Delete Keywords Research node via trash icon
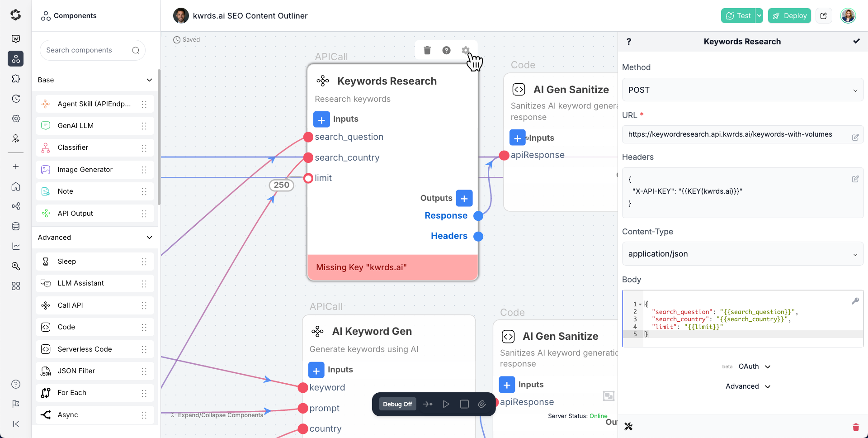This screenshot has width=868, height=438. (427, 50)
